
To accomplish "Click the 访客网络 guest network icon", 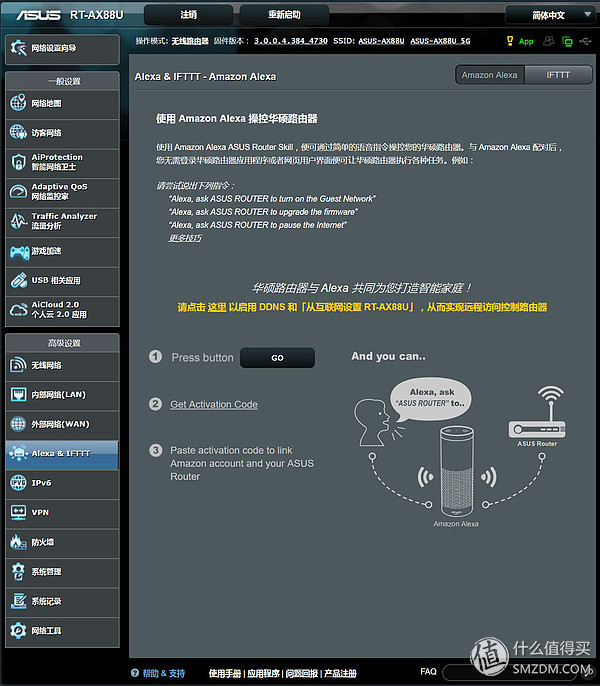I will pyautogui.click(x=18, y=132).
